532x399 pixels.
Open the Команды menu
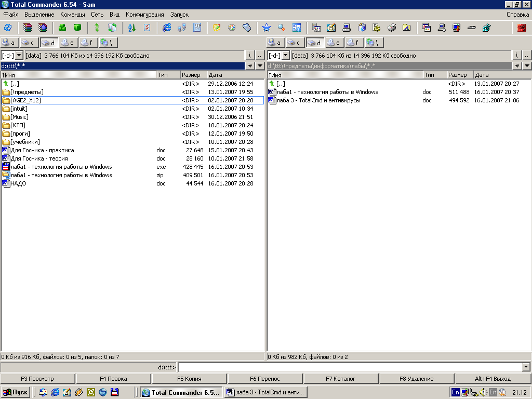click(73, 15)
